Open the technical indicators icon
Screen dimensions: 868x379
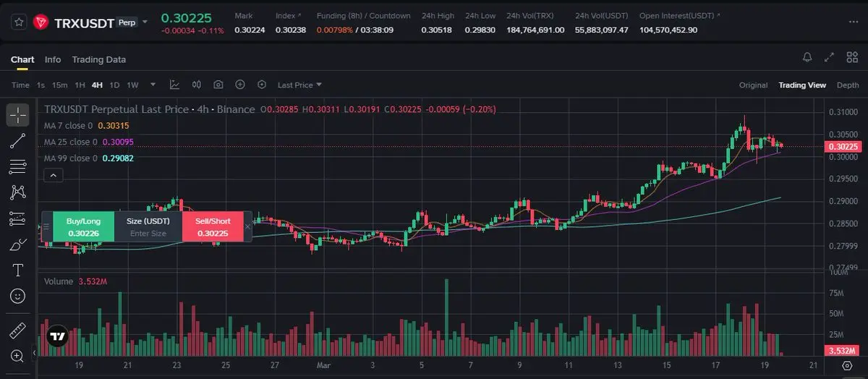(174, 85)
